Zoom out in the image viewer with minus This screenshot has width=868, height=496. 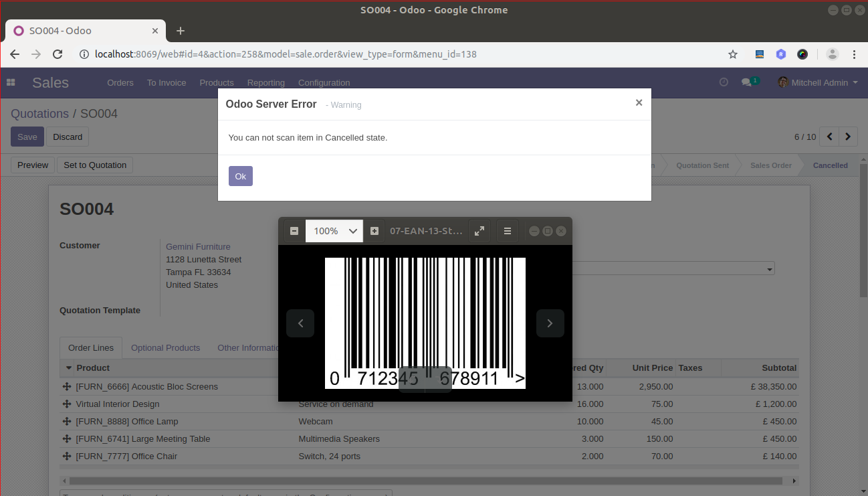[294, 231]
